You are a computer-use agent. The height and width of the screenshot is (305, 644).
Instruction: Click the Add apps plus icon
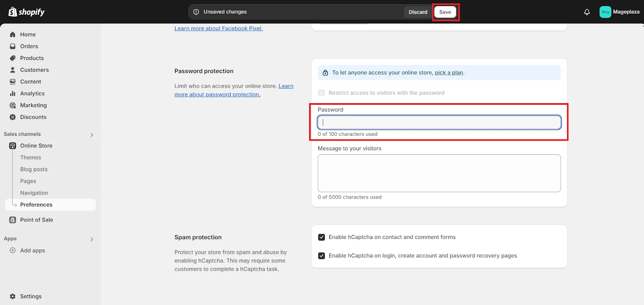click(12, 251)
